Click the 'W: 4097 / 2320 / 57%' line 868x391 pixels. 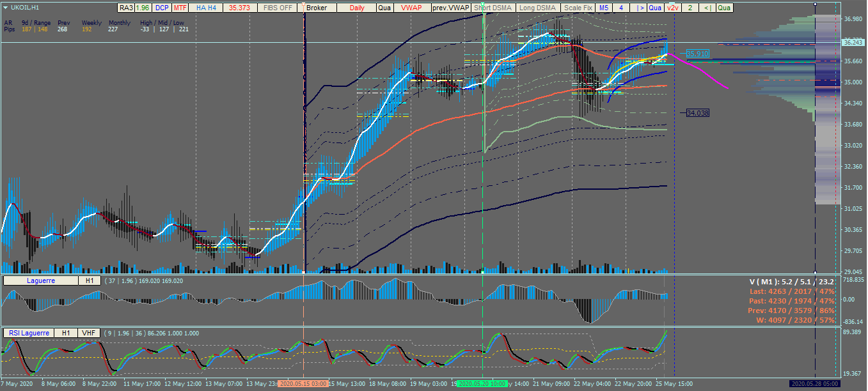point(796,320)
